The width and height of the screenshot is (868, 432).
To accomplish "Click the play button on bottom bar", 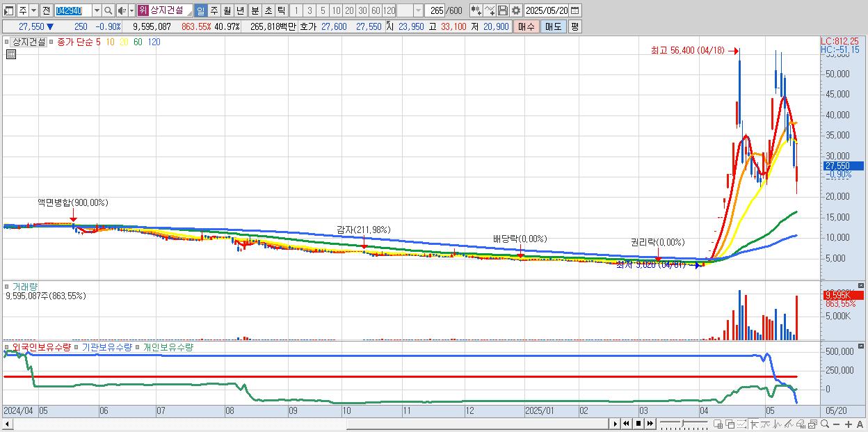I will [615, 424].
